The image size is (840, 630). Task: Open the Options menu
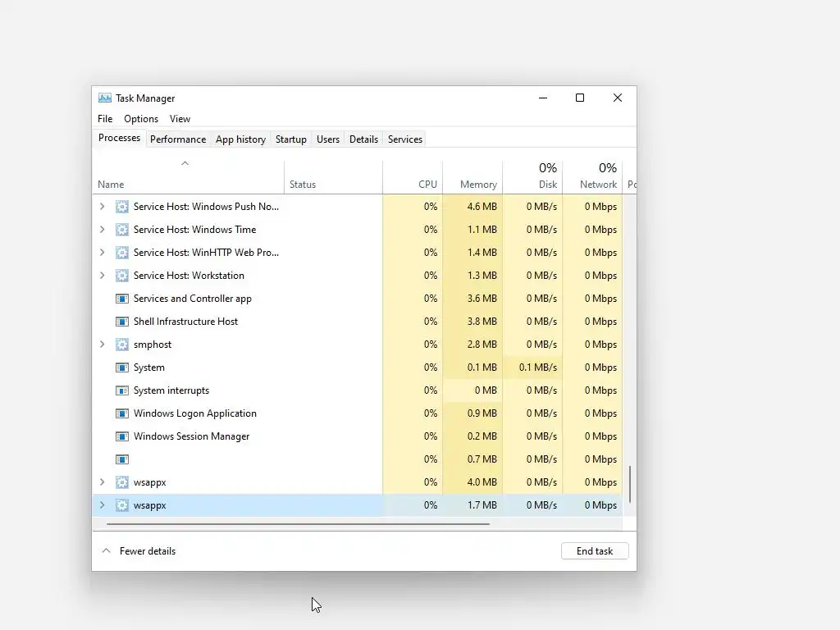tap(141, 119)
